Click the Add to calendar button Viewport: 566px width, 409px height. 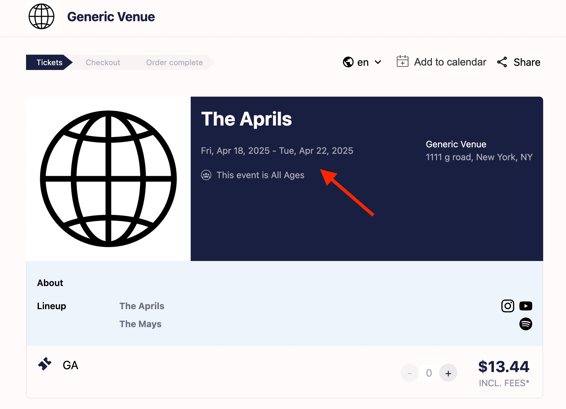(x=441, y=62)
